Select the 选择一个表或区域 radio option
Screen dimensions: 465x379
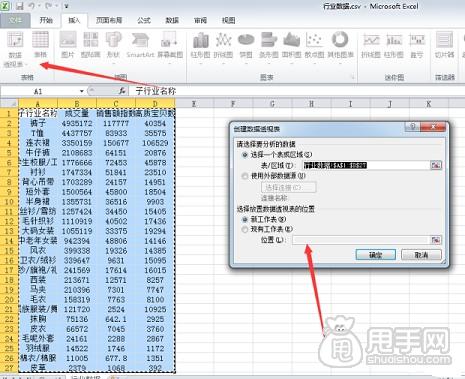point(245,155)
